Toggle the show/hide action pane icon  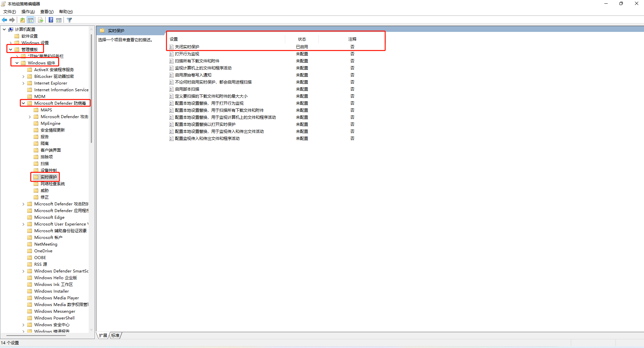59,20
